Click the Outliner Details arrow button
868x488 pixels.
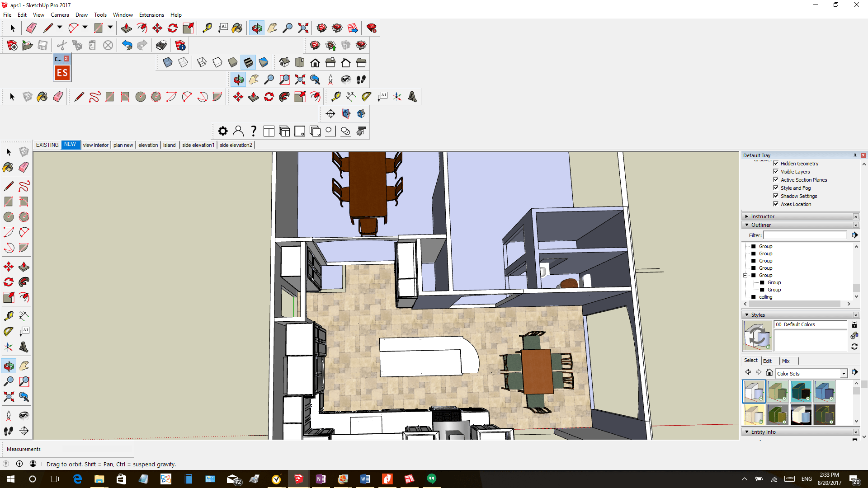pyautogui.click(x=854, y=235)
